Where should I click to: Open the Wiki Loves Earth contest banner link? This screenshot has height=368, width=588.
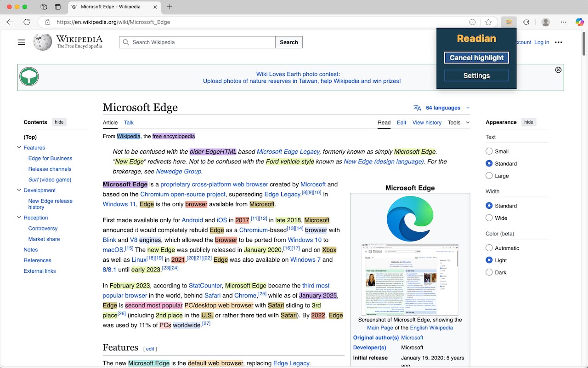pos(302,77)
